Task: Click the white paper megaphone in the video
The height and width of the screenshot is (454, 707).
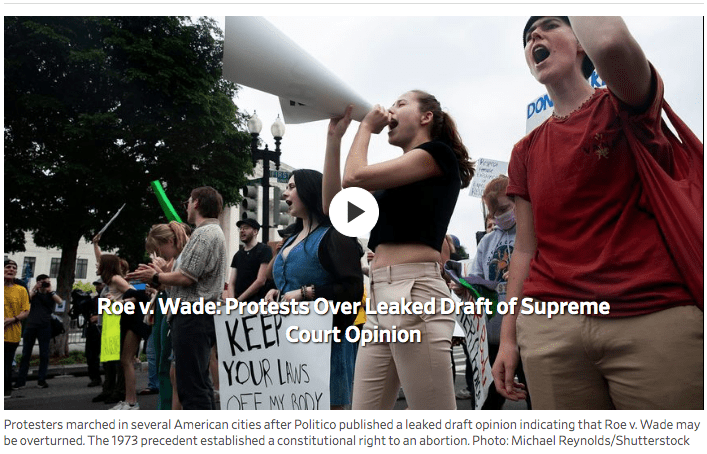Action: coord(293,70)
